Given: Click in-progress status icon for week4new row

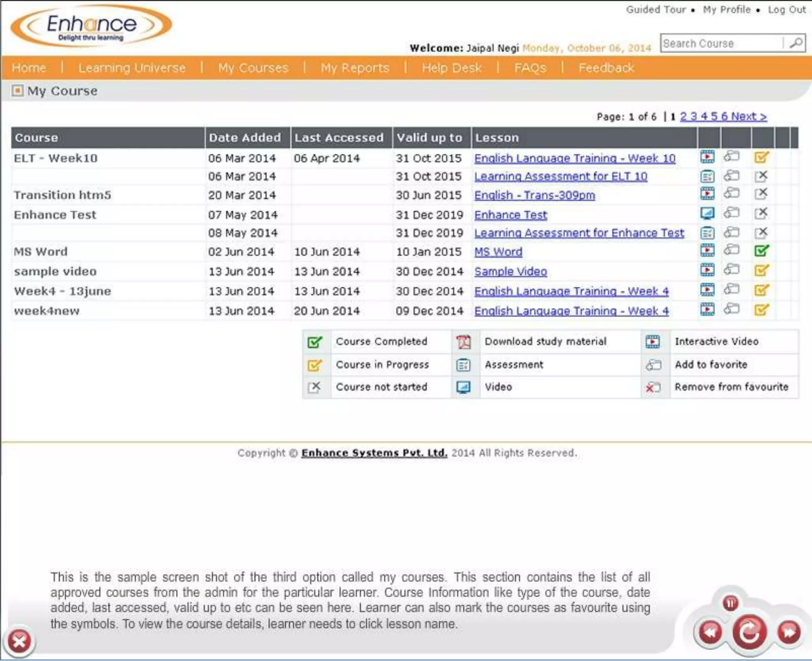Looking at the screenshot, I should pos(761,310).
